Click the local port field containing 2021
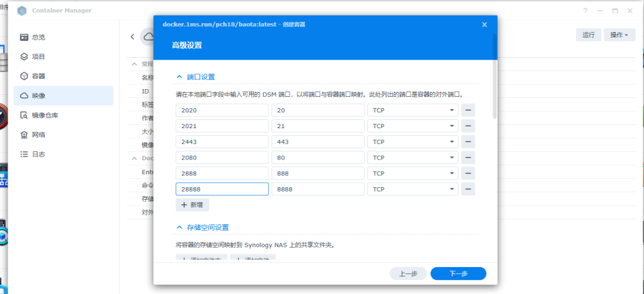This screenshot has width=644, height=294. (222, 126)
